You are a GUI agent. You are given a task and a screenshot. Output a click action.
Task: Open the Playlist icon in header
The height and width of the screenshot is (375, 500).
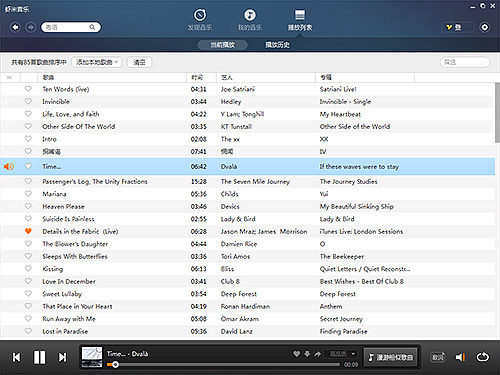coord(300,15)
